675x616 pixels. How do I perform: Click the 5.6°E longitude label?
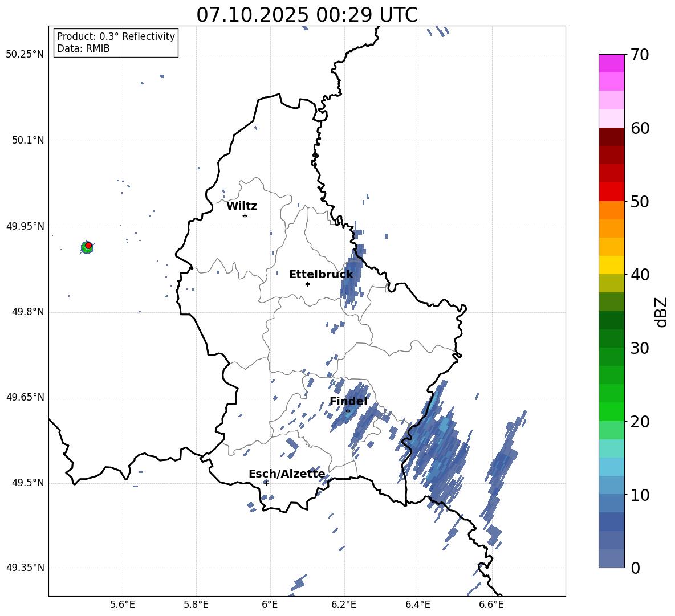[x=123, y=605]
